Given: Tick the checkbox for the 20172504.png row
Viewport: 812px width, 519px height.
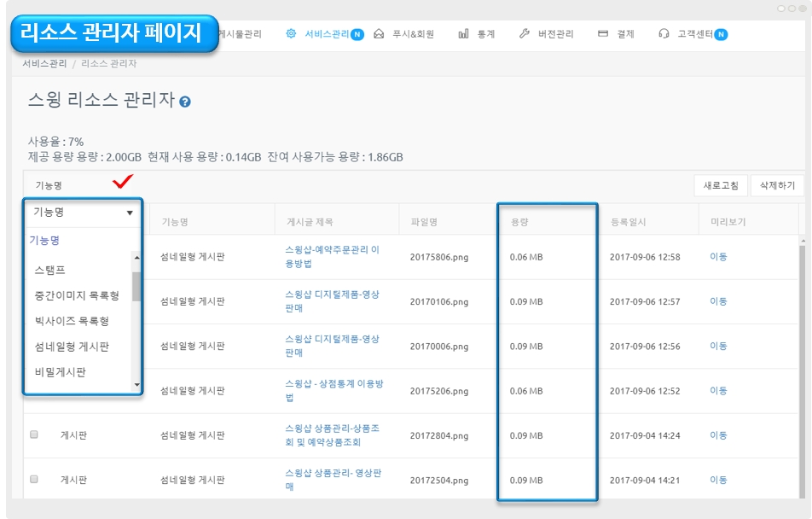Looking at the screenshot, I should 34,479.
